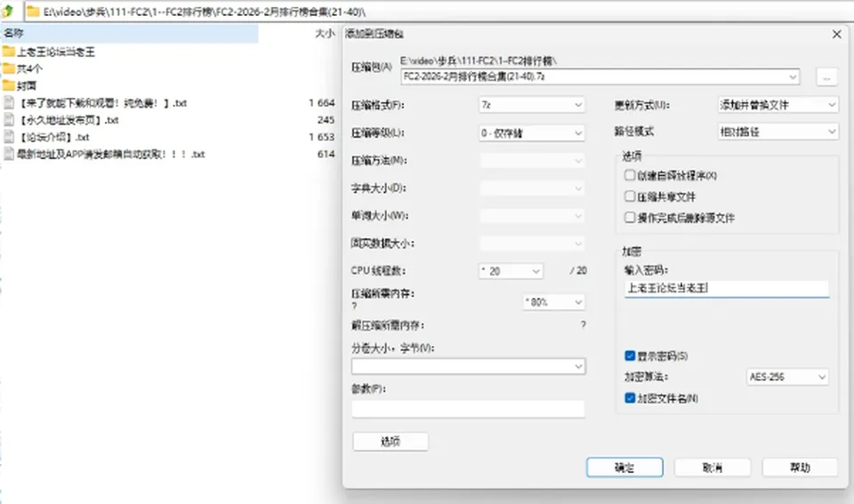The image size is (854, 504).
Task: Select the 【来了就能下载和观看！纯免费！】.txt file name
Action: 103,103
